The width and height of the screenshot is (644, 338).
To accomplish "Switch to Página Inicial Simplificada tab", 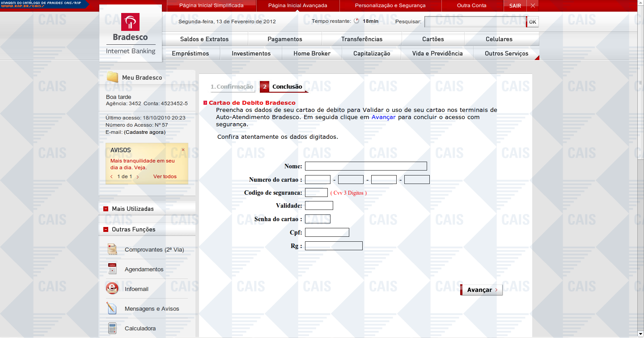I will [211, 6].
